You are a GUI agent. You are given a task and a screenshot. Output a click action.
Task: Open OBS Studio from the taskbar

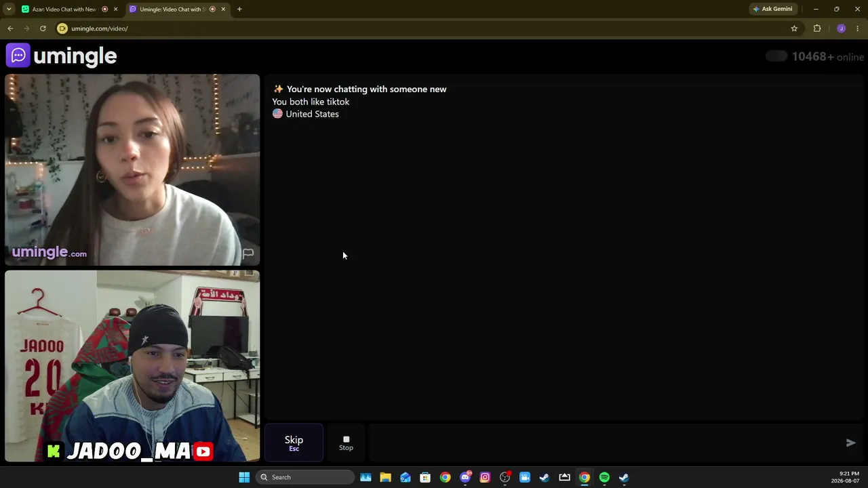click(x=505, y=477)
